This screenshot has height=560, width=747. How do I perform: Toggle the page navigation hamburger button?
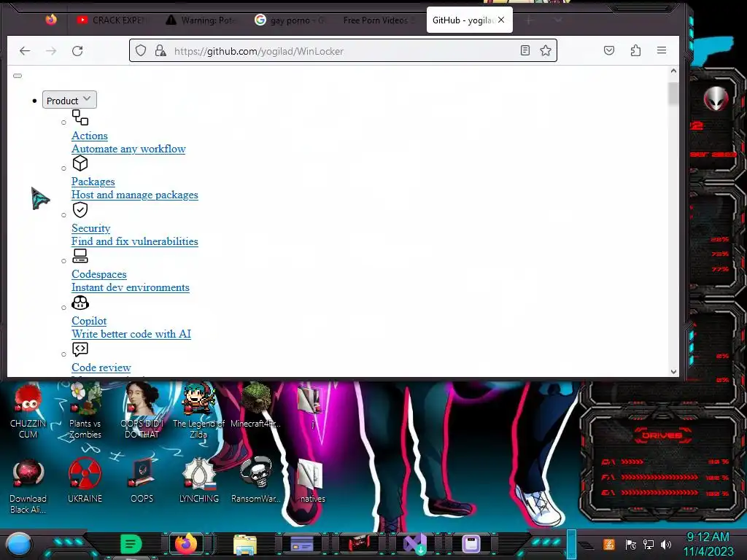click(18, 76)
